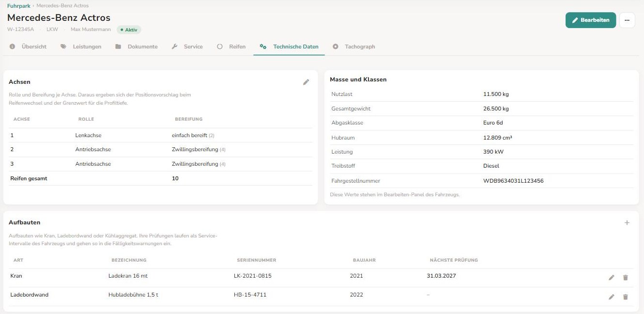644x314 pixels.
Task: Navigate to Fuhrpark breadcrumb link
Action: pyautogui.click(x=18, y=6)
